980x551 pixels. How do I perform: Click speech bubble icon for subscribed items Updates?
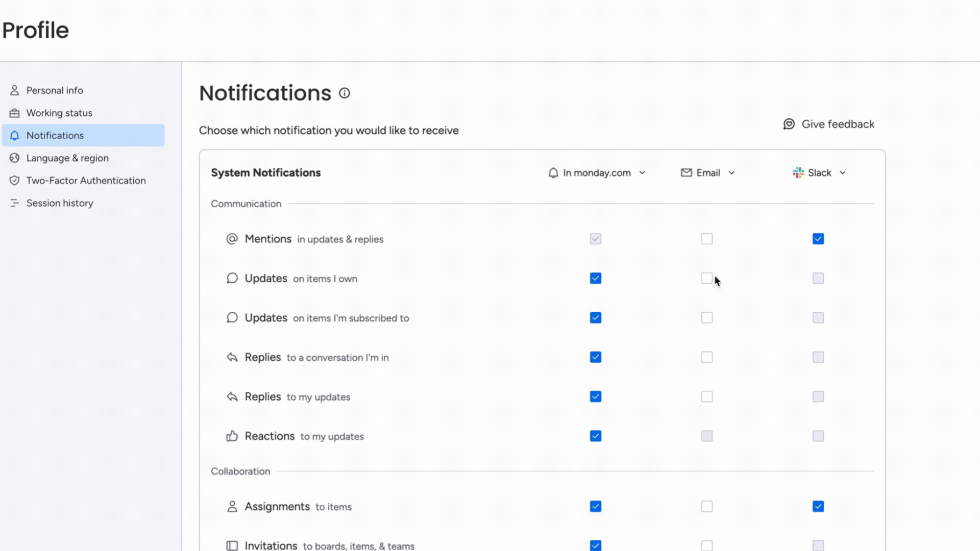pyautogui.click(x=232, y=317)
